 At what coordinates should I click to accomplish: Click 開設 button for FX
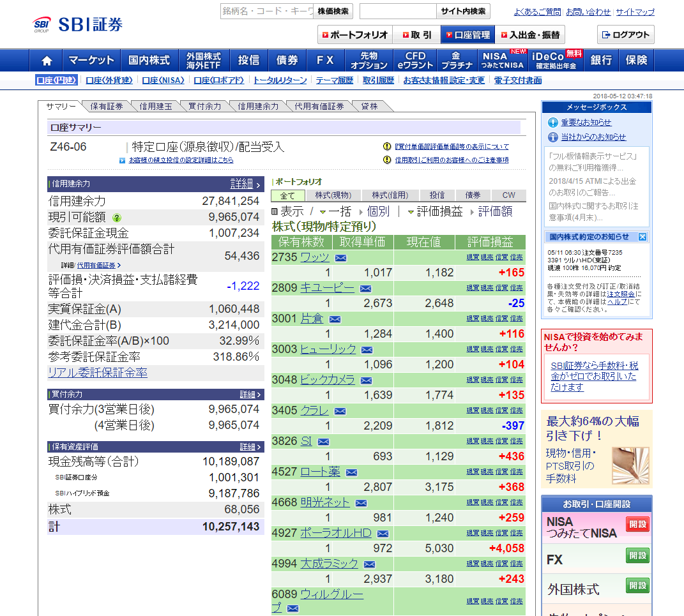point(637,555)
